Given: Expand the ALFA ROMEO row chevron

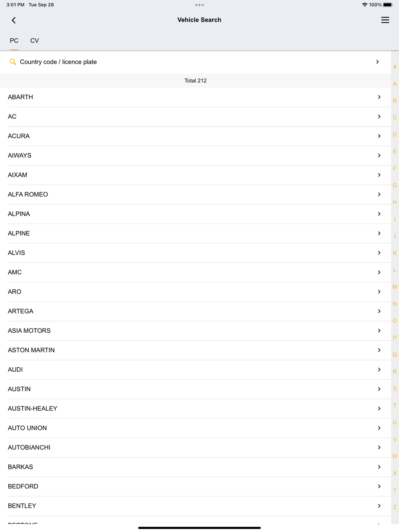Looking at the screenshot, I should (x=379, y=195).
